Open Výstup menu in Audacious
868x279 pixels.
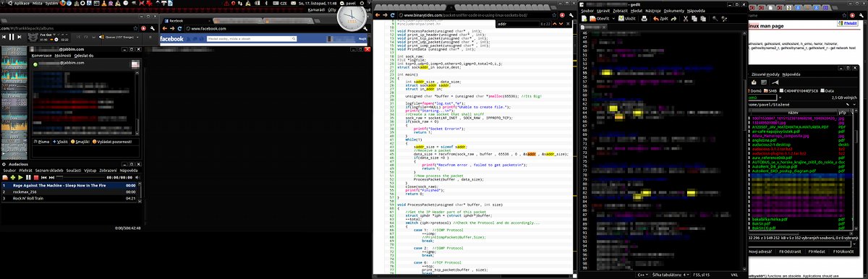click(90, 171)
